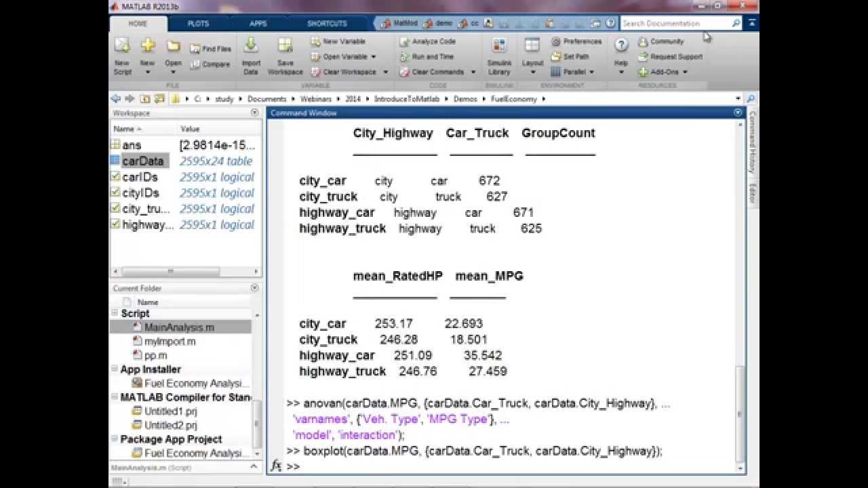Click the FuelEconomy path segment

click(513, 99)
